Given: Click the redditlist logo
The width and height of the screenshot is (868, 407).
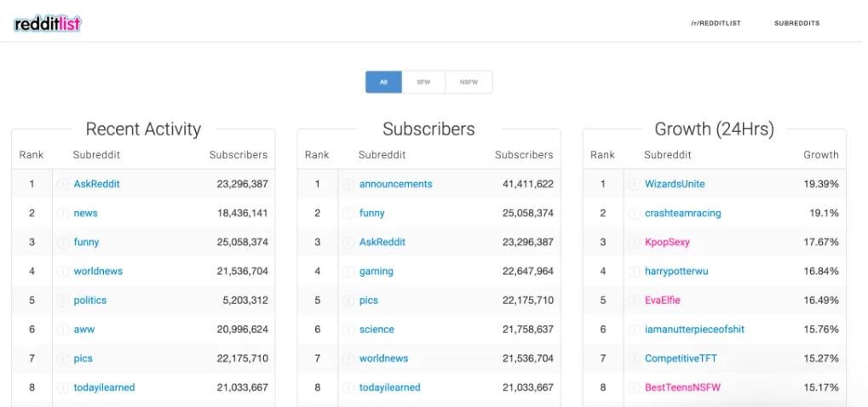Looking at the screenshot, I should (48, 24).
